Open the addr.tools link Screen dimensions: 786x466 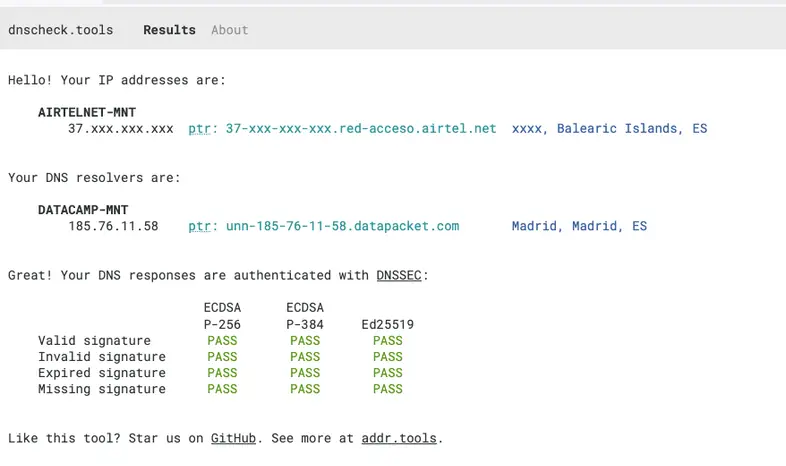tap(399, 438)
